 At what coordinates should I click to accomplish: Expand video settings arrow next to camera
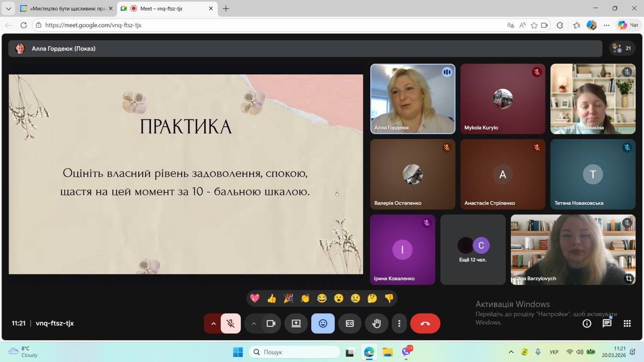pyautogui.click(x=254, y=324)
